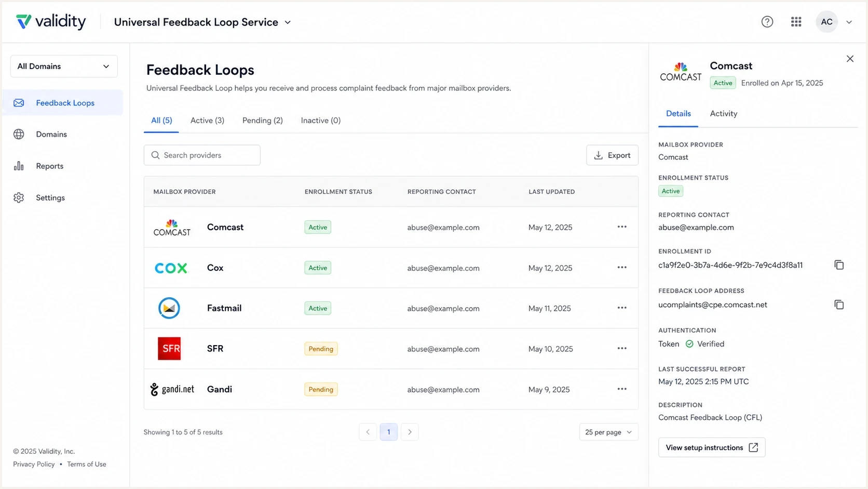Click the Comcast logo in the table
Viewport: 868px width, 489px height.
[x=172, y=228]
